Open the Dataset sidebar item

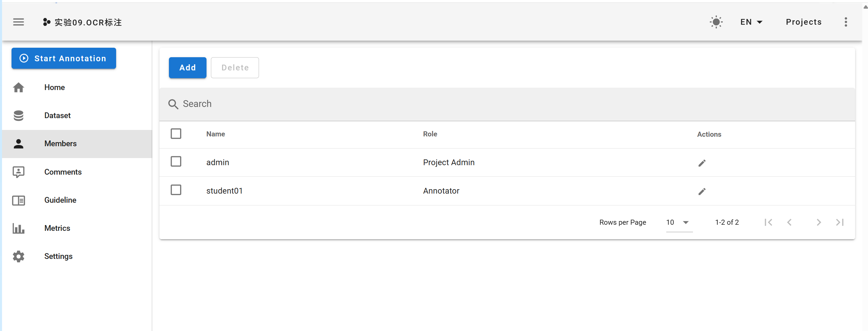tap(57, 116)
